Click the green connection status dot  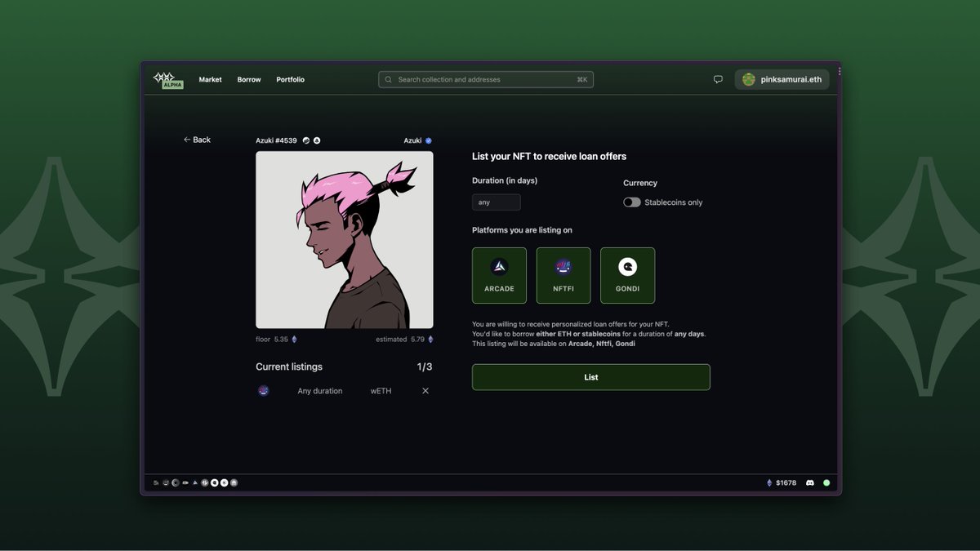[x=826, y=483]
